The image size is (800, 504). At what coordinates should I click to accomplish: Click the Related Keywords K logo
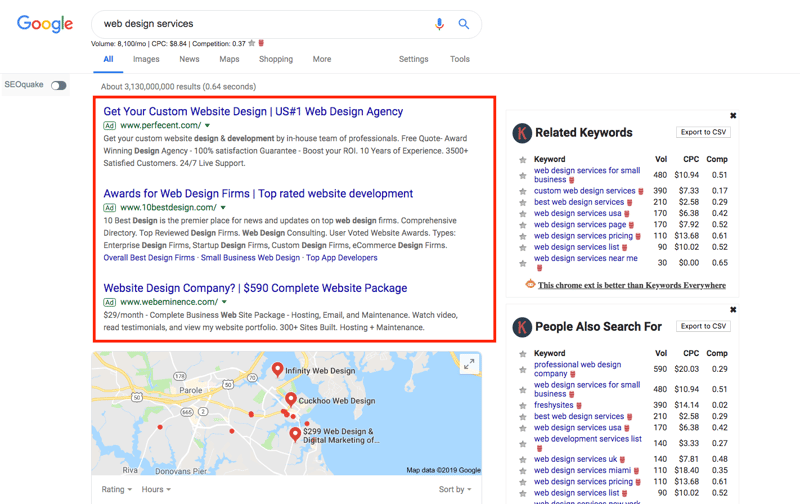[522, 133]
